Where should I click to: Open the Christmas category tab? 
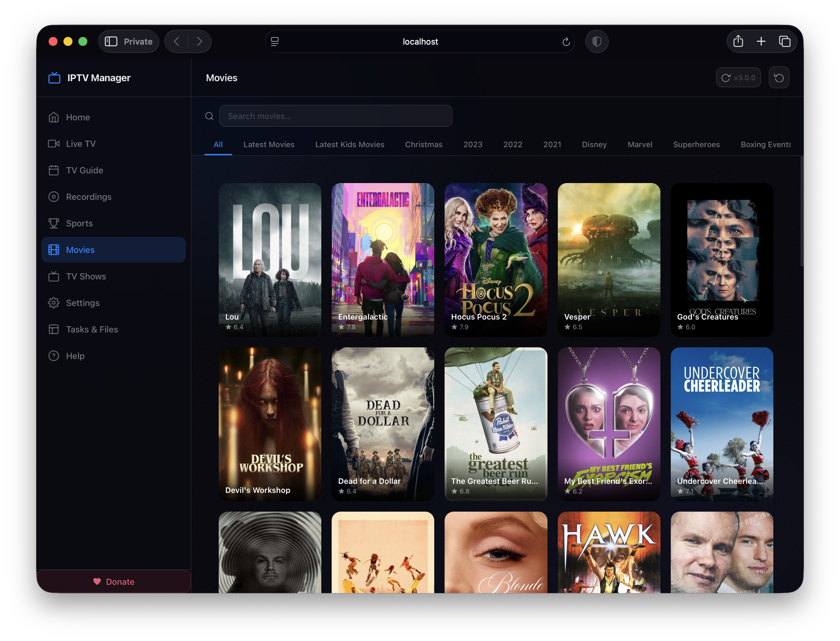click(x=424, y=145)
